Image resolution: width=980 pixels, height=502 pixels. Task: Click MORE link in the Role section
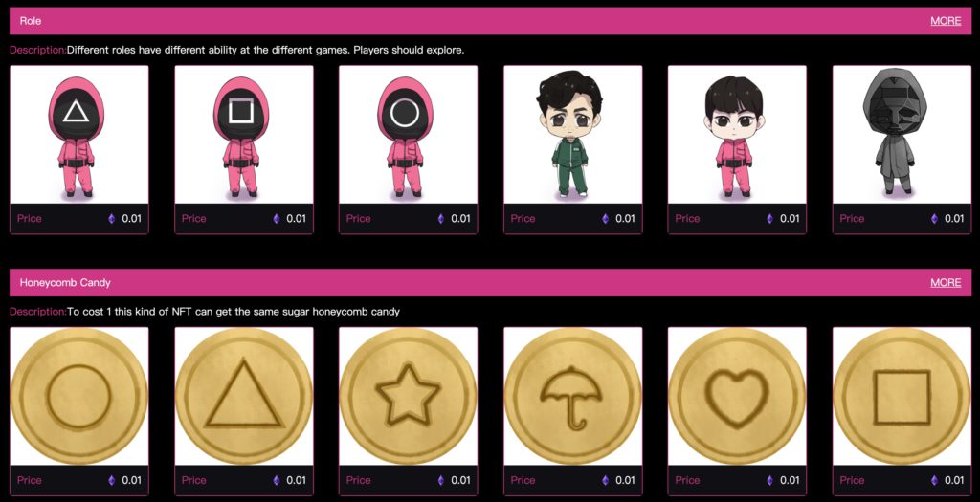tap(946, 21)
